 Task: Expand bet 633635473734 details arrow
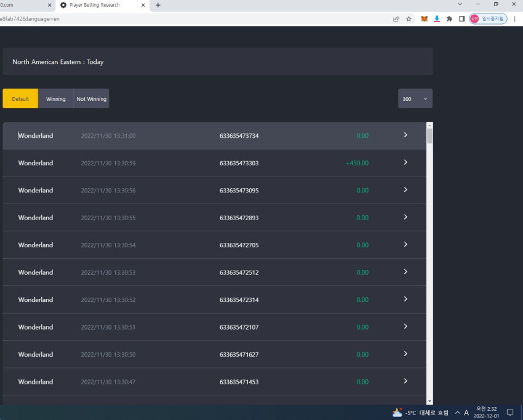point(405,135)
